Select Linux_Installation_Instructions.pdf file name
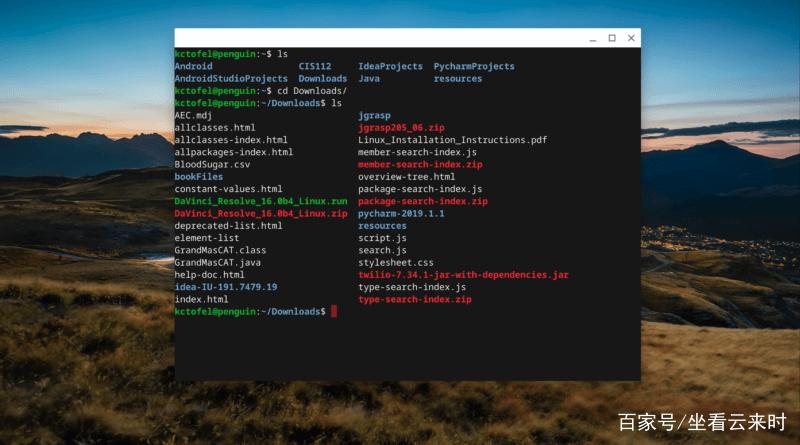Image resolution: width=800 pixels, height=445 pixels. pos(453,140)
